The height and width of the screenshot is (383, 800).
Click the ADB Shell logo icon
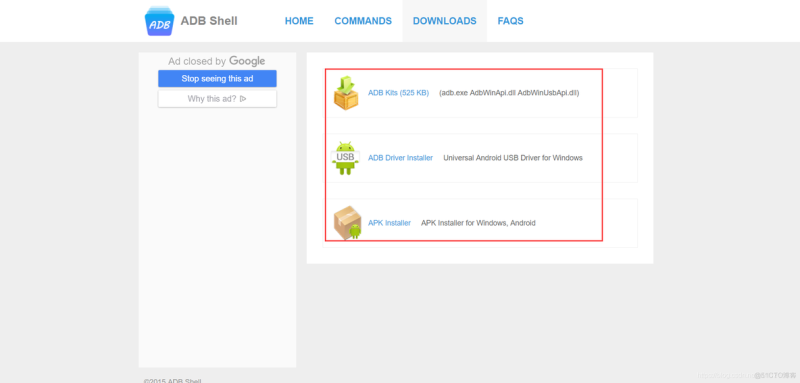(159, 21)
